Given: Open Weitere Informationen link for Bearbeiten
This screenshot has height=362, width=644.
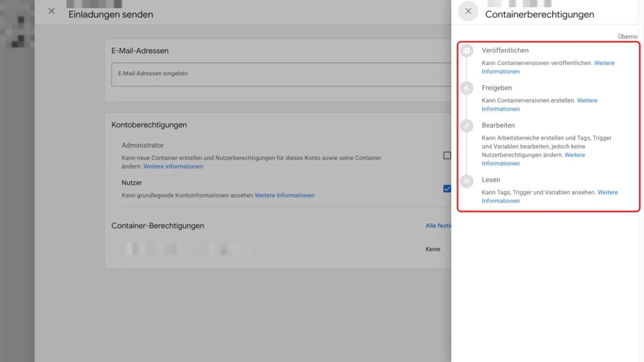Looking at the screenshot, I should pyautogui.click(x=533, y=159).
